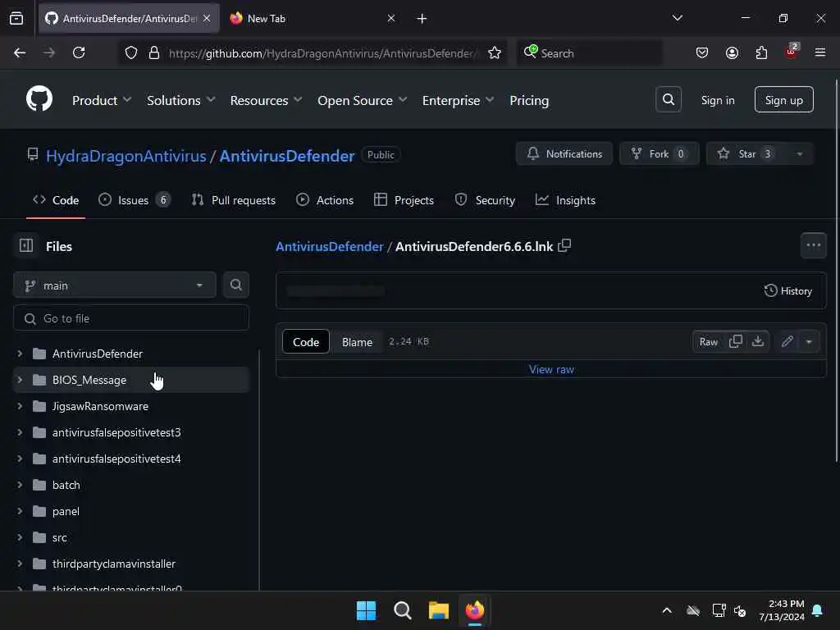This screenshot has width=840, height=630.
Task: Go back to previous page
Action: [x=20, y=53]
